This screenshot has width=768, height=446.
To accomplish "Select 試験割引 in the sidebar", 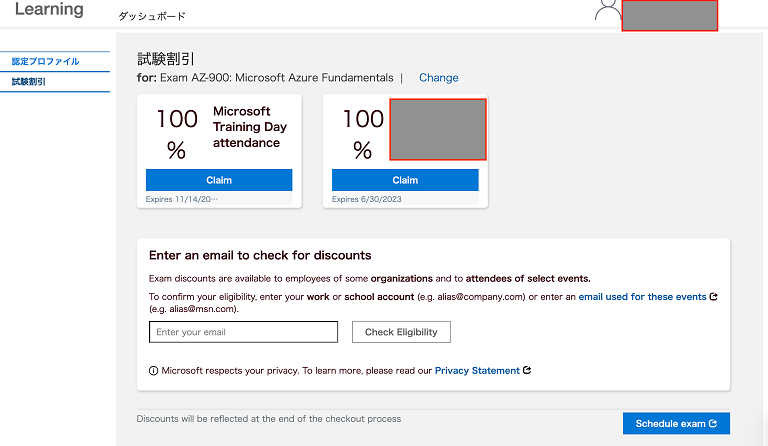I will tap(29, 82).
